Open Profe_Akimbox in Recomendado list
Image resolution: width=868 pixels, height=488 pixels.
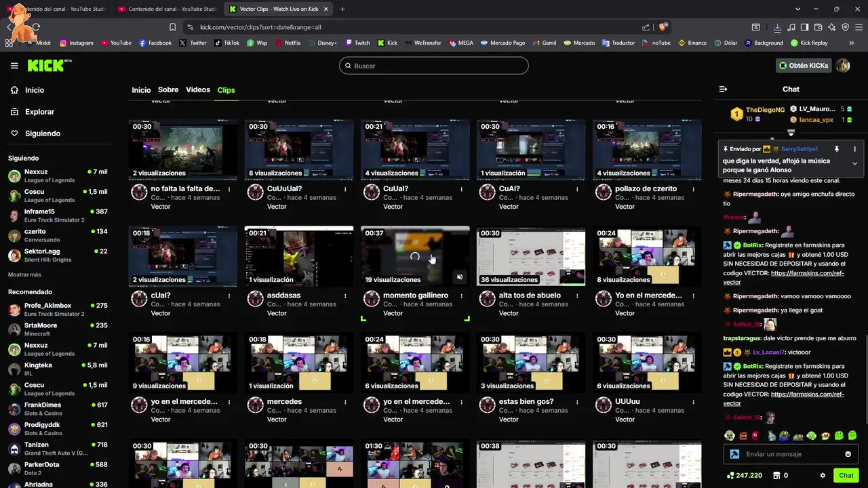58,309
